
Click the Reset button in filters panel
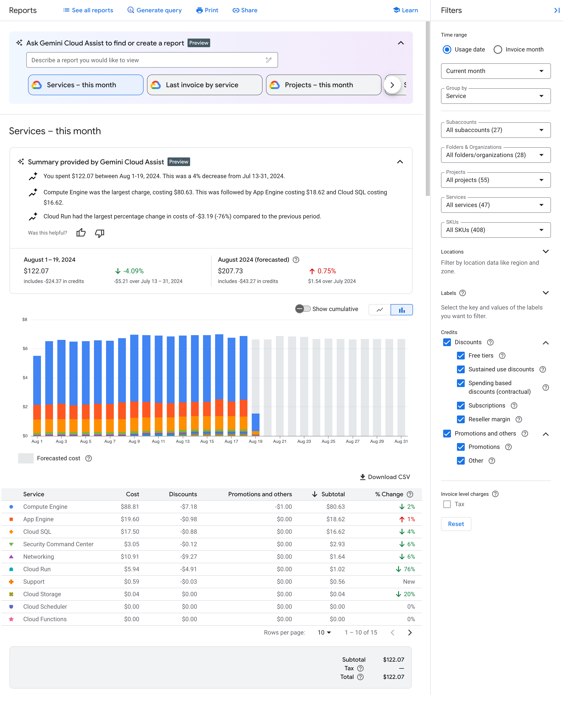(x=455, y=524)
